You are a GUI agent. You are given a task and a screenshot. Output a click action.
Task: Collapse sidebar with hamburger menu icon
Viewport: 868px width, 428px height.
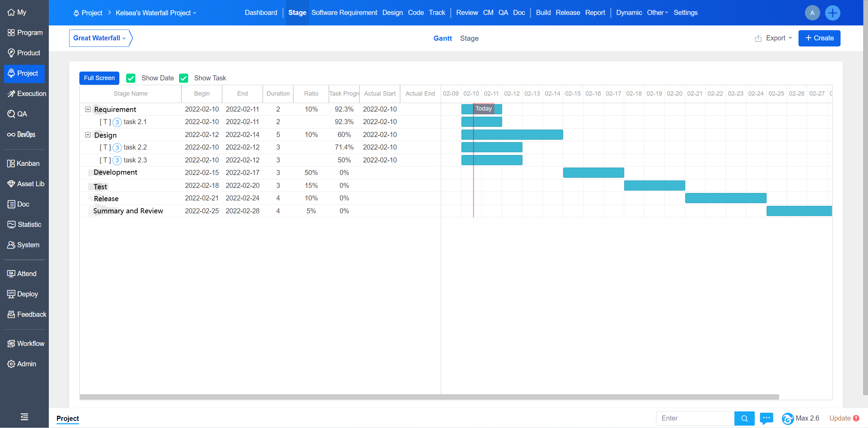24,417
